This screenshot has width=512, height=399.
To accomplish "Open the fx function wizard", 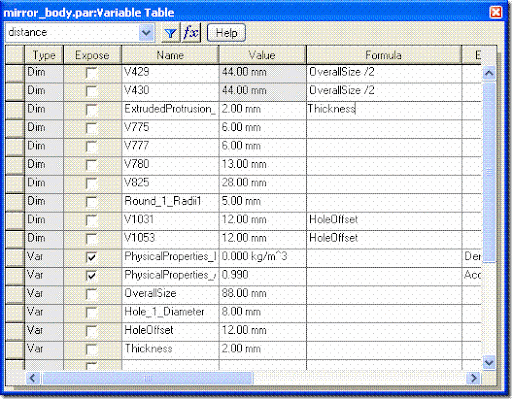I will 191,33.
